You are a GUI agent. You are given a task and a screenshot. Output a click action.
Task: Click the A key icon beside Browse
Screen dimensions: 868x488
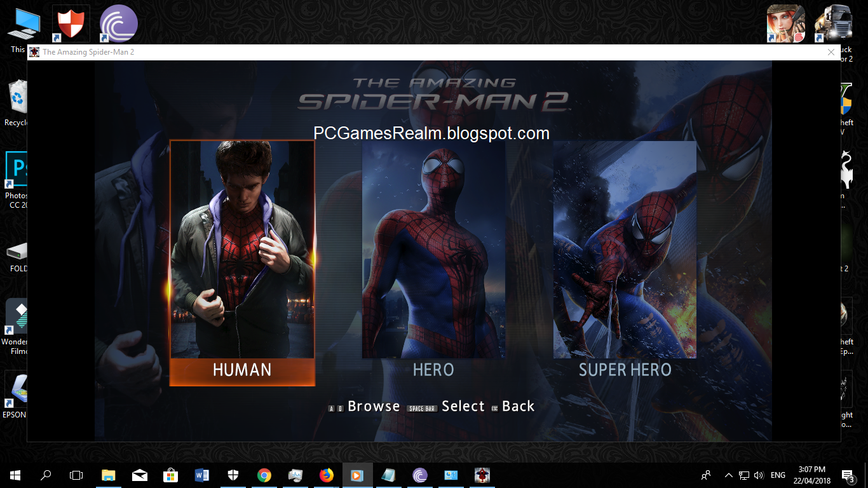(332, 409)
